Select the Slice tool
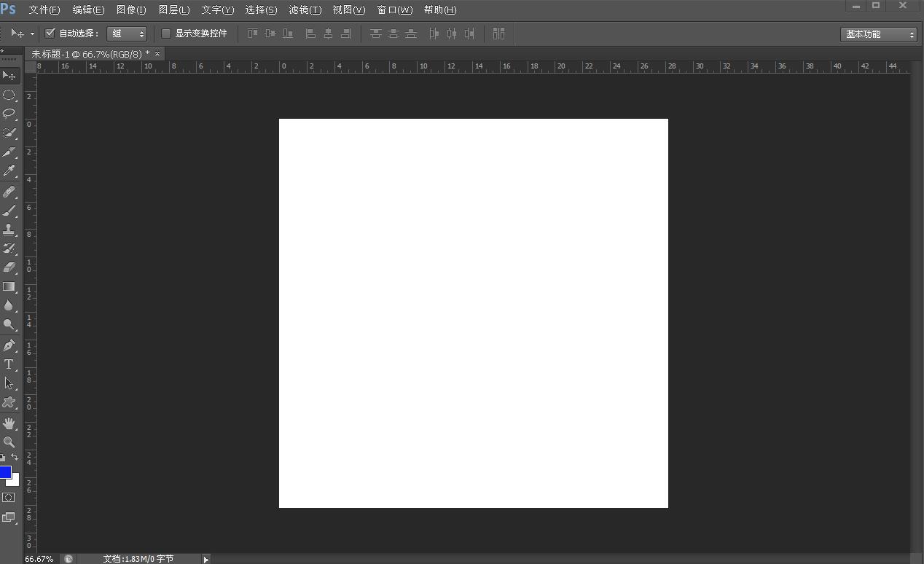 (9, 152)
